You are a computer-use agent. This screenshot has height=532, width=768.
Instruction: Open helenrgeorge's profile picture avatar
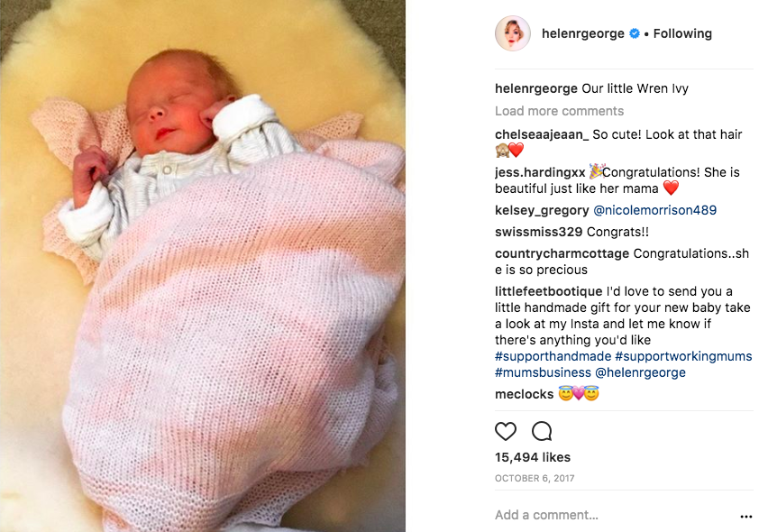(x=513, y=33)
